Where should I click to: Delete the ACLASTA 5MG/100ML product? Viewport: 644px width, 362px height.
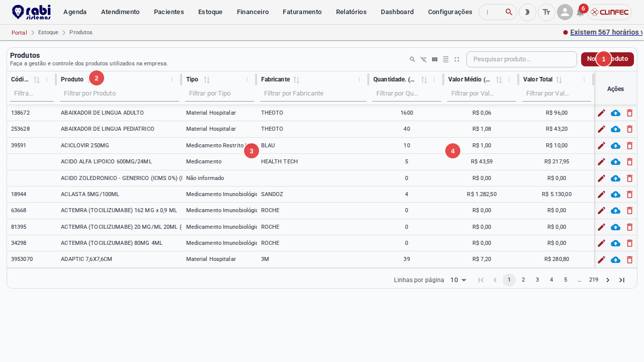click(629, 195)
